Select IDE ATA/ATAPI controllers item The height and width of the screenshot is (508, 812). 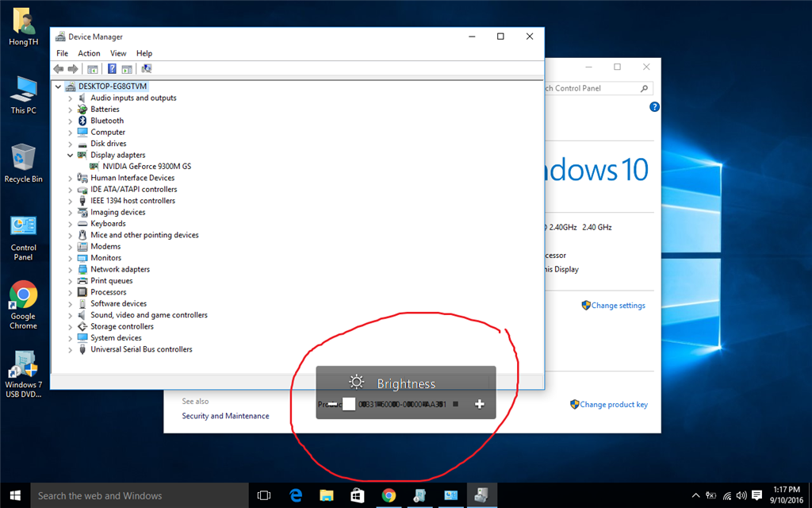point(133,189)
